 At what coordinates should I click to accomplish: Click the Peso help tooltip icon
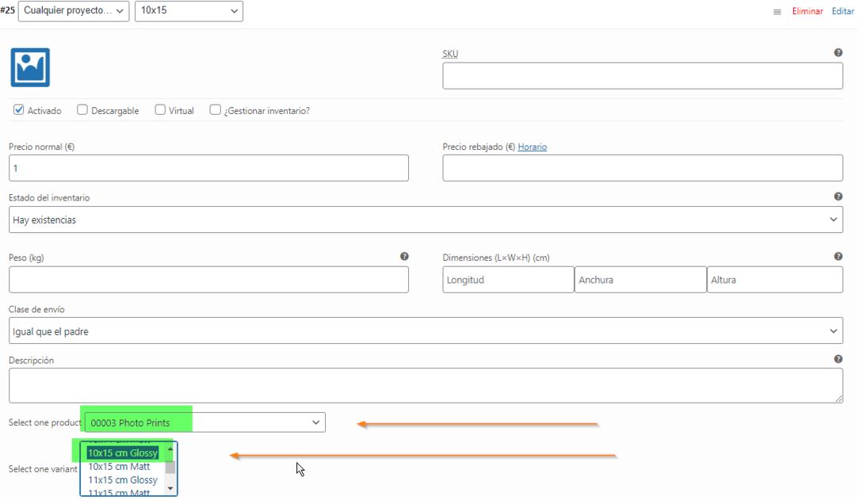tap(404, 256)
